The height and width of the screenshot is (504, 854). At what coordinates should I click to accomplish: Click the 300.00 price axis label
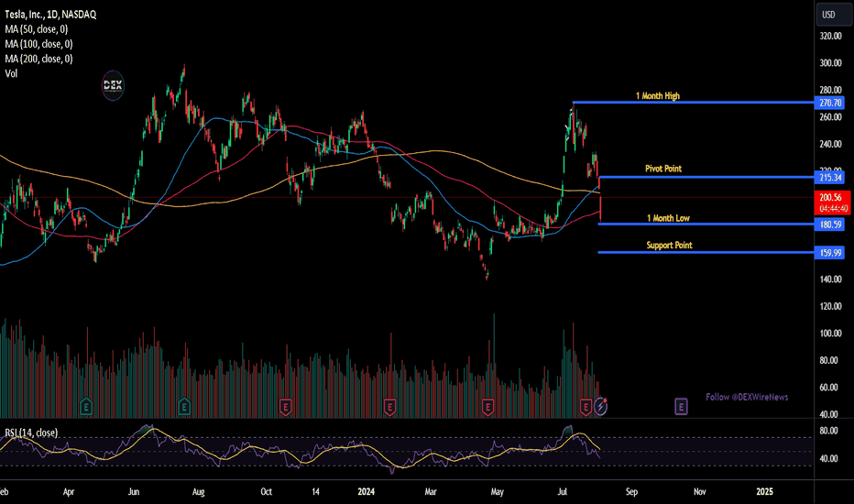(830, 63)
